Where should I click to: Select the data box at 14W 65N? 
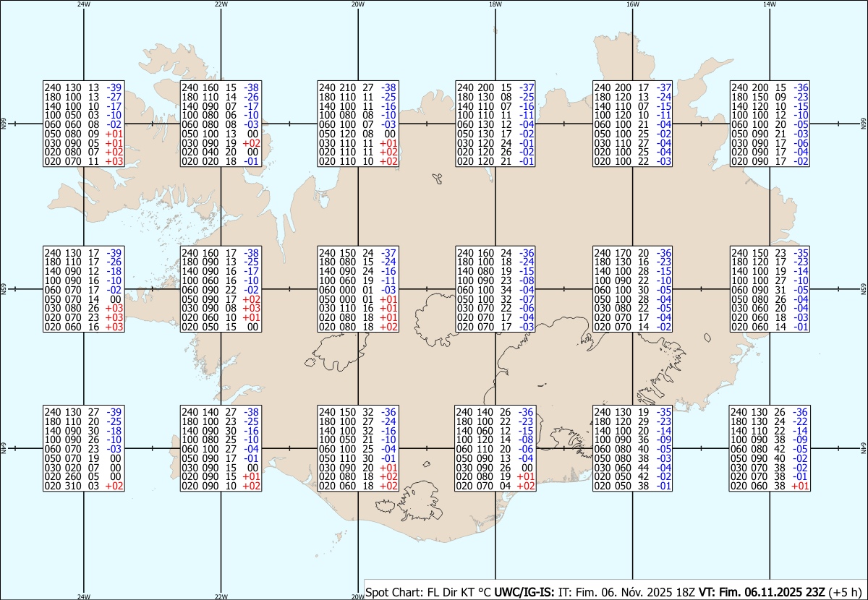pos(770,289)
